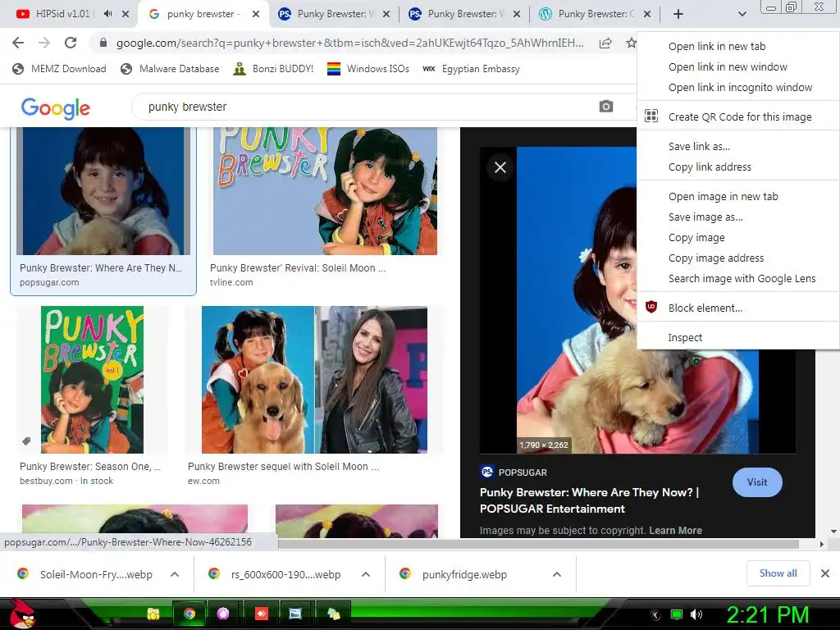This screenshot has height=630, width=840.
Task: Click the red taskbar application icon
Action: [261, 614]
